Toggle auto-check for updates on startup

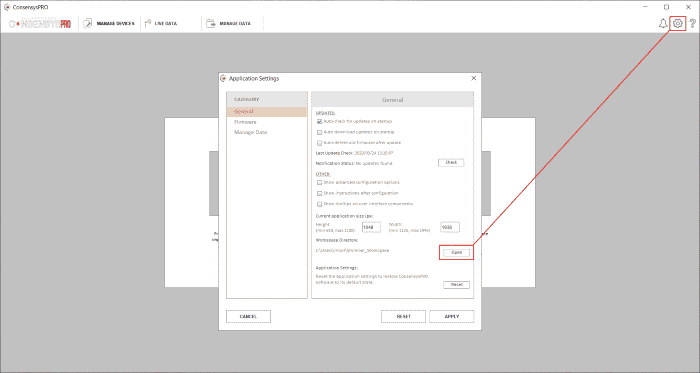[x=319, y=121]
